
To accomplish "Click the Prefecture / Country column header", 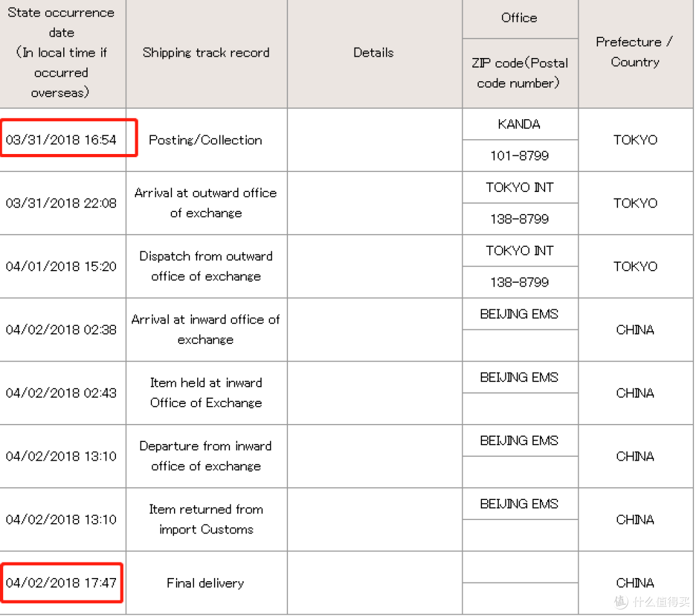I will [635, 52].
